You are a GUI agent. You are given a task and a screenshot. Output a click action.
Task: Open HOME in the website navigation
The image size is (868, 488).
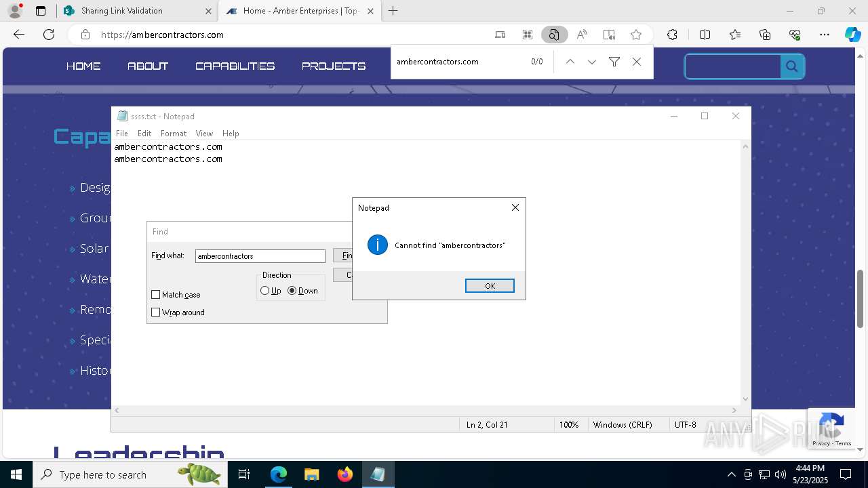tap(83, 66)
